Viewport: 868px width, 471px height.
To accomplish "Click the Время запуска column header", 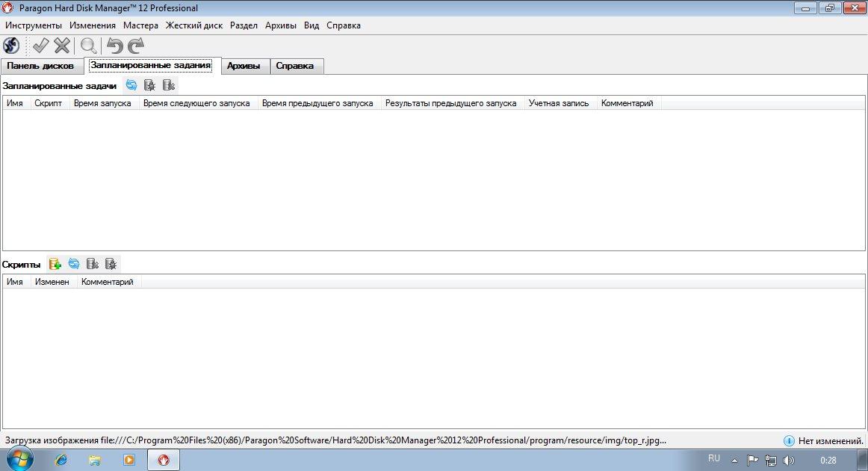I will coord(102,103).
